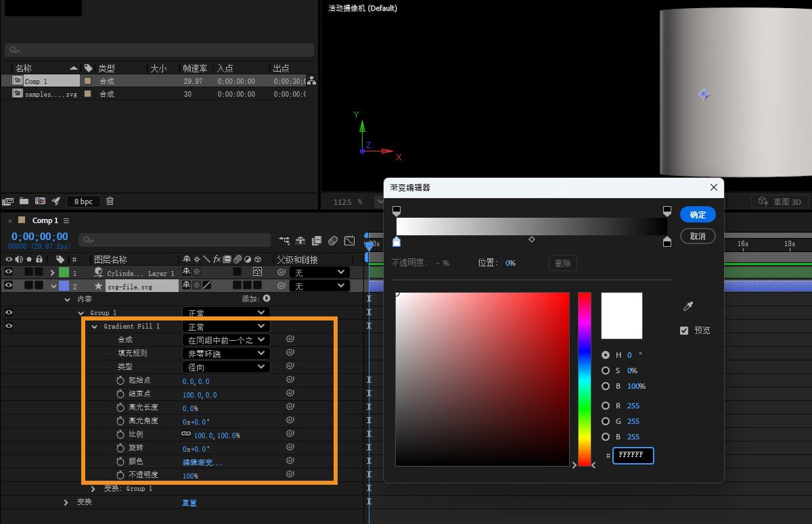Open the Comp 1 timeline panel menu
This screenshot has height=524, width=812.
pyautogui.click(x=66, y=221)
